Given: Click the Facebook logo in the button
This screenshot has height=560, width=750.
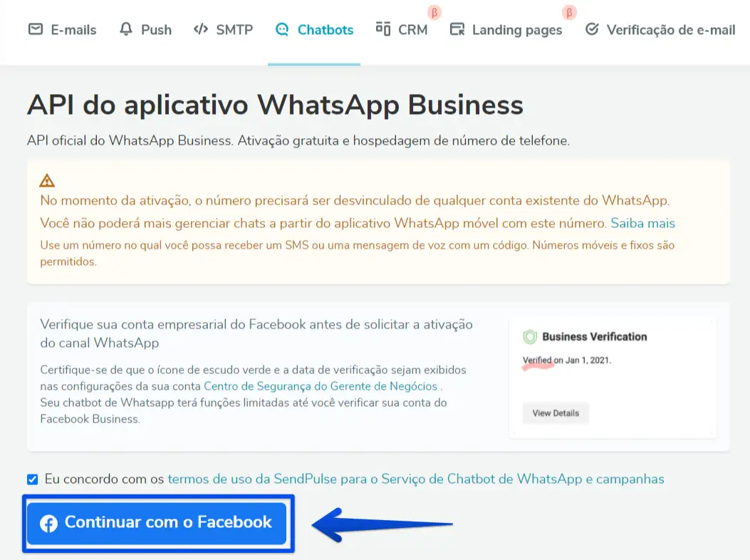Looking at the screenshot, I should point(48,523).
